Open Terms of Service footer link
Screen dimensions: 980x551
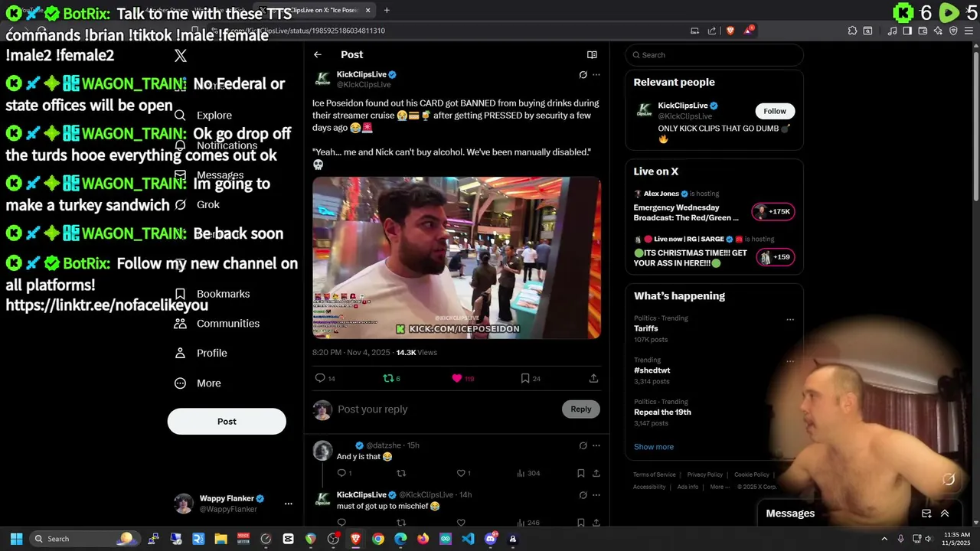point(655,474)
